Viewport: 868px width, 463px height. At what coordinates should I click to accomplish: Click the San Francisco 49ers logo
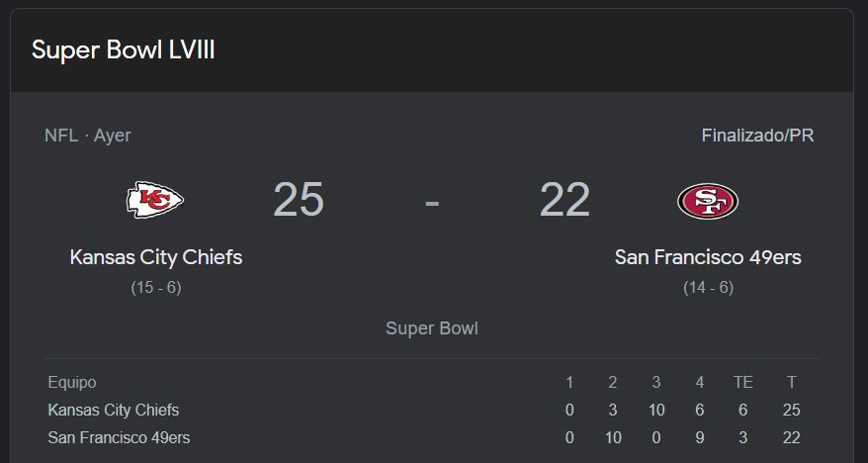(708, 201)
